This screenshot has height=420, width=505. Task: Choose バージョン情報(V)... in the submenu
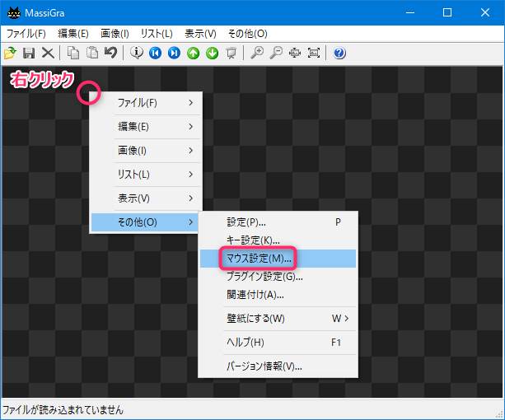pos(278,366)
